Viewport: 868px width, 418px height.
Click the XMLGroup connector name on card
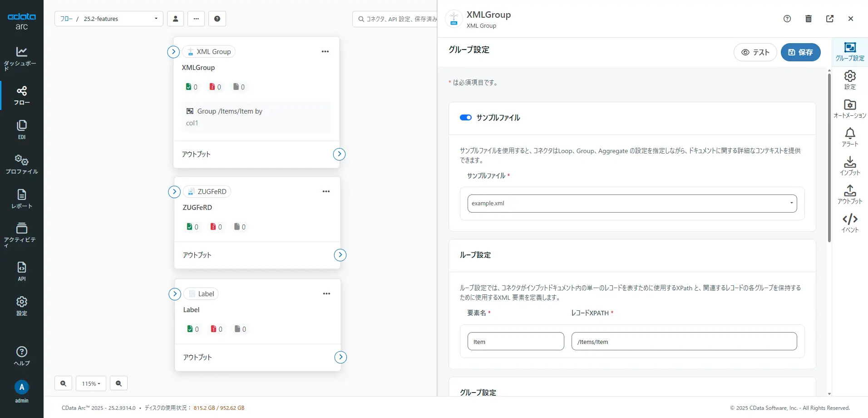pyautogui.click(x=198, y=68)
